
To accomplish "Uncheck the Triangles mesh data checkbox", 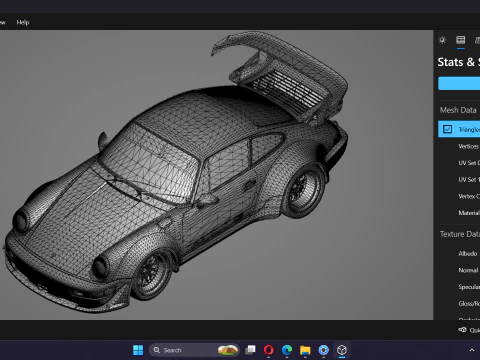I will (x=447, y=129).
